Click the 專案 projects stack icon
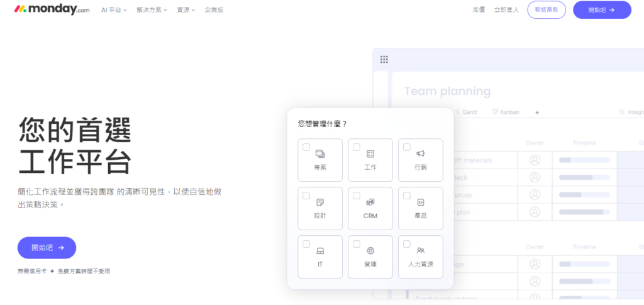Screen dimensions: 644x305 [x=320, y=154]
